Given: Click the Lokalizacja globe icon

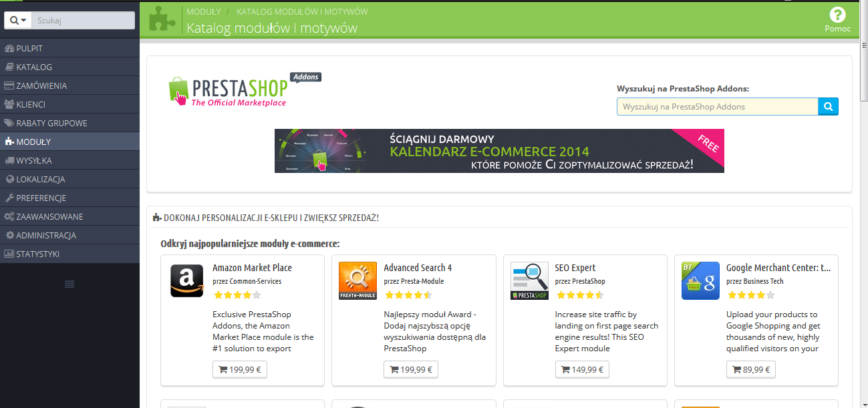Looking at the screenshot, I should (x=10, y=179).
